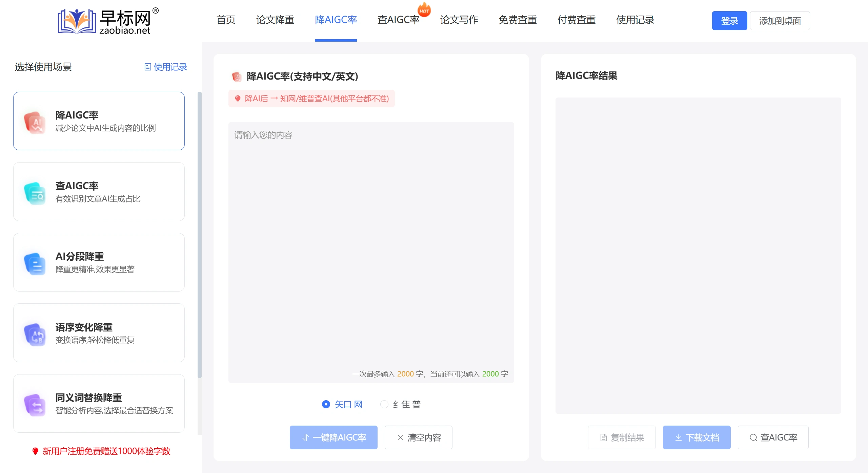
Task: Click the 一键降AIGC率 button
Action: [334, 437]
